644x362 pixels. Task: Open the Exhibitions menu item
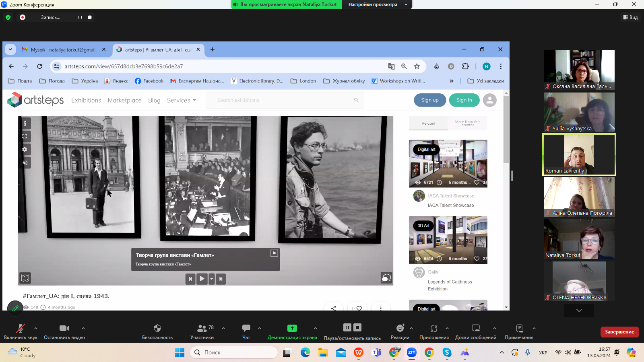86,100
